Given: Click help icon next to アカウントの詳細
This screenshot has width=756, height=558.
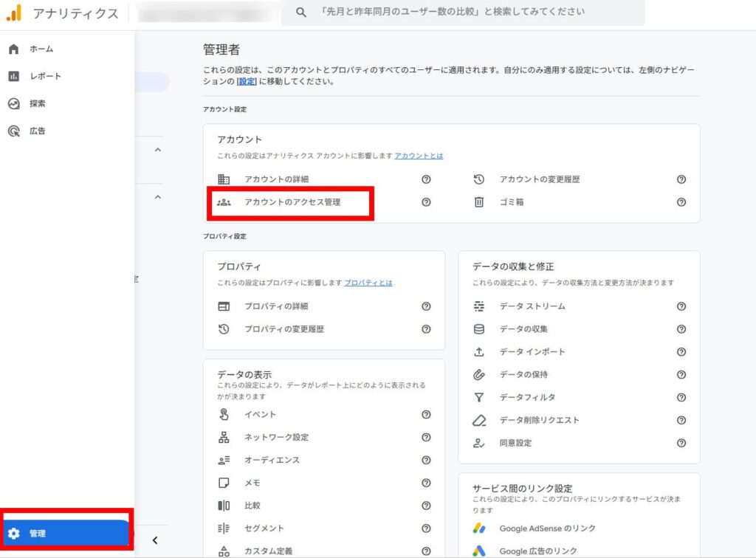Looking at the screenshot, I should pyautogui.click(x=426, y=179).
